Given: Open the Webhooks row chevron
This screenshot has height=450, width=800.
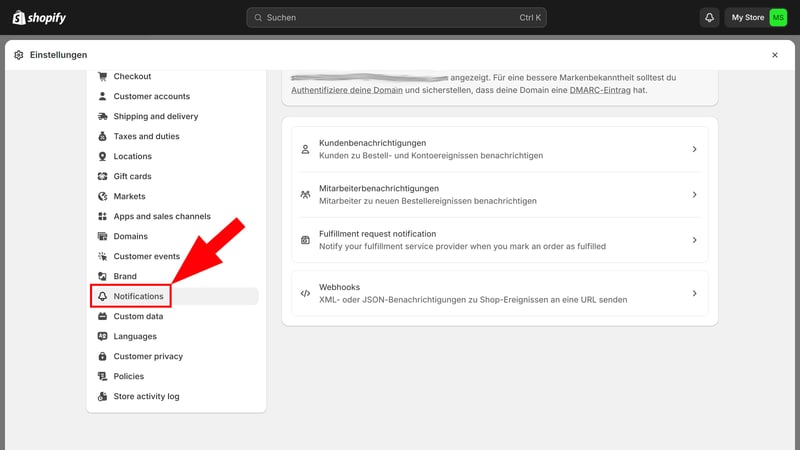Looking at the screenshot, I should click(x=694, y=293).
